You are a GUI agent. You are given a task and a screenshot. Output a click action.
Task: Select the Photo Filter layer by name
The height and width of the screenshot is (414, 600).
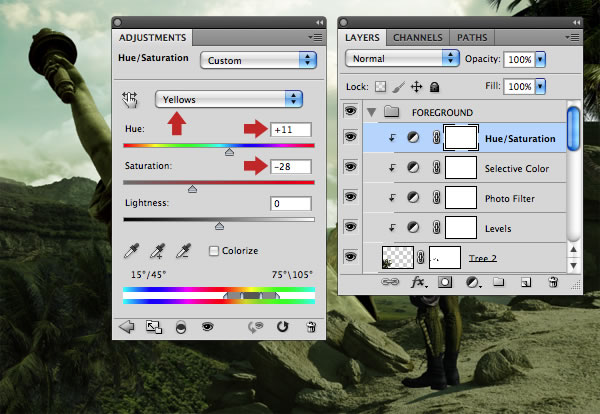coord(510,199)
